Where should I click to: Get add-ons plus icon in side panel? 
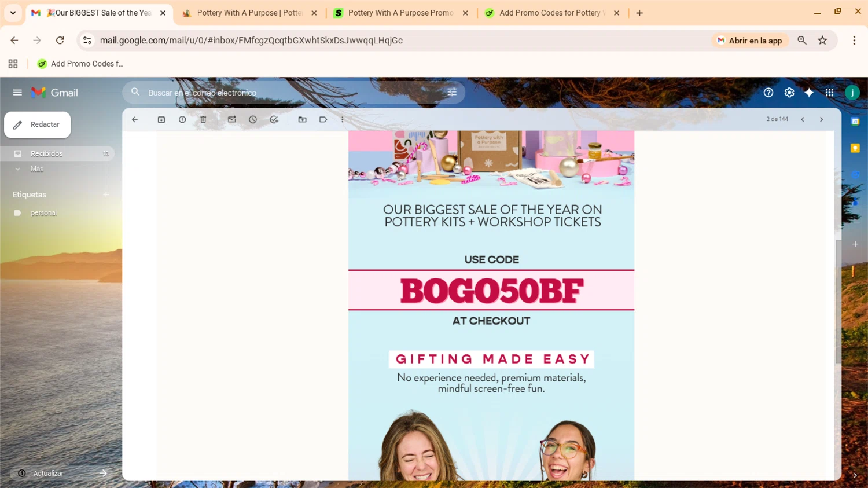click(x=855, y=244)
